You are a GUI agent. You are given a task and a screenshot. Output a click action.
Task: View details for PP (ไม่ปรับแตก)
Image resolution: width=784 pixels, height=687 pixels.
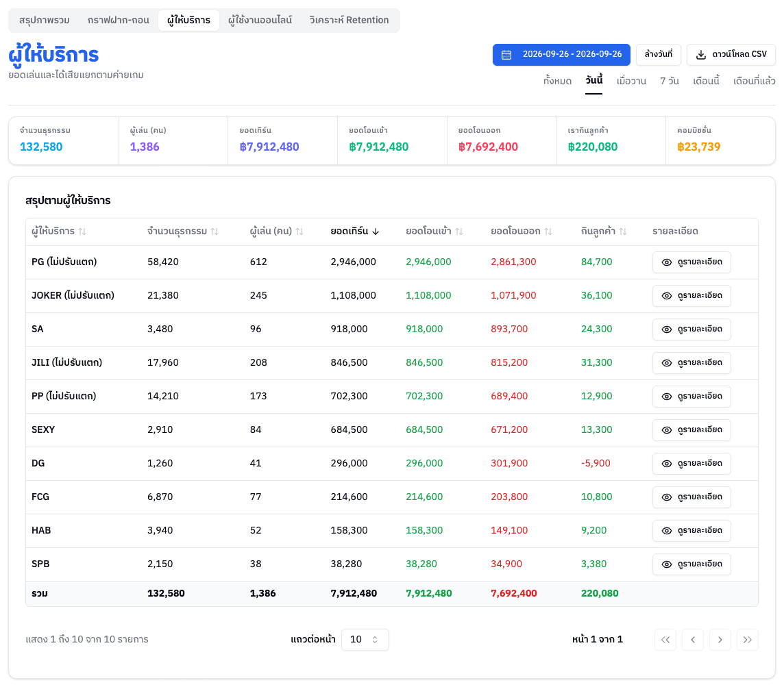tap(691, 396)
